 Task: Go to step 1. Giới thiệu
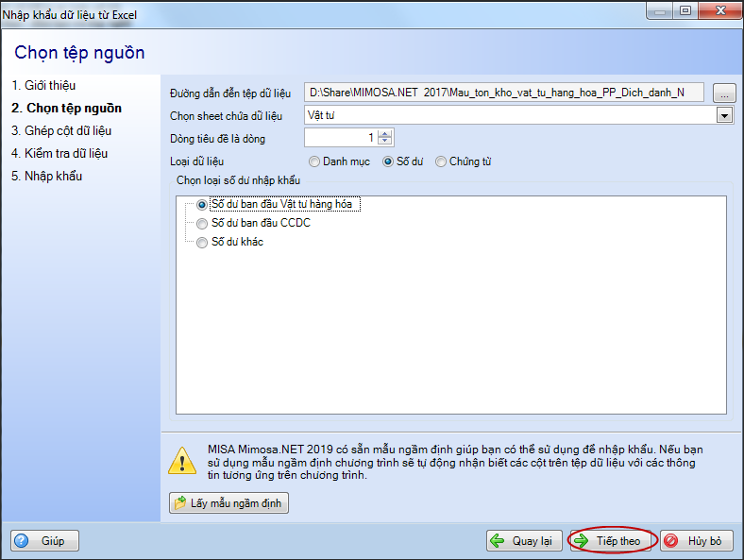43,85
